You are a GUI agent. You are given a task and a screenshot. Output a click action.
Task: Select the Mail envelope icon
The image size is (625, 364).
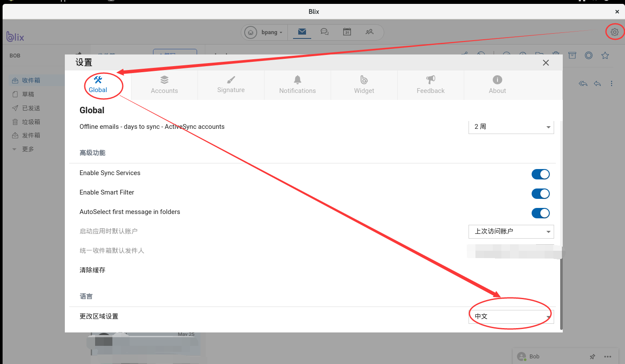point(302,32)
